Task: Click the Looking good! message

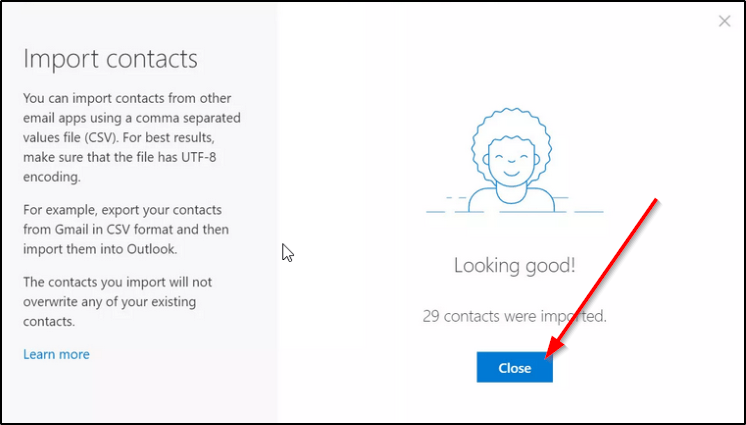Action: [514, 266]
